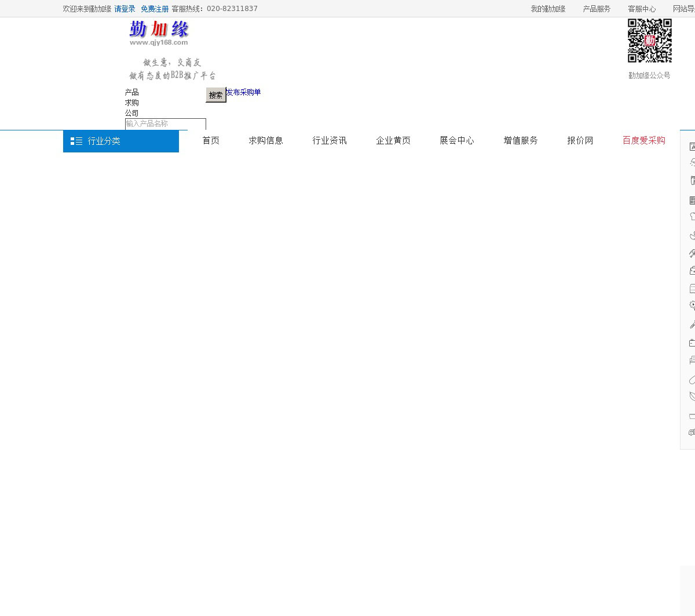Screen dimensions: 695x616
Task: Open the 我的勤加缘 top menu
Action: pos(548,9)
